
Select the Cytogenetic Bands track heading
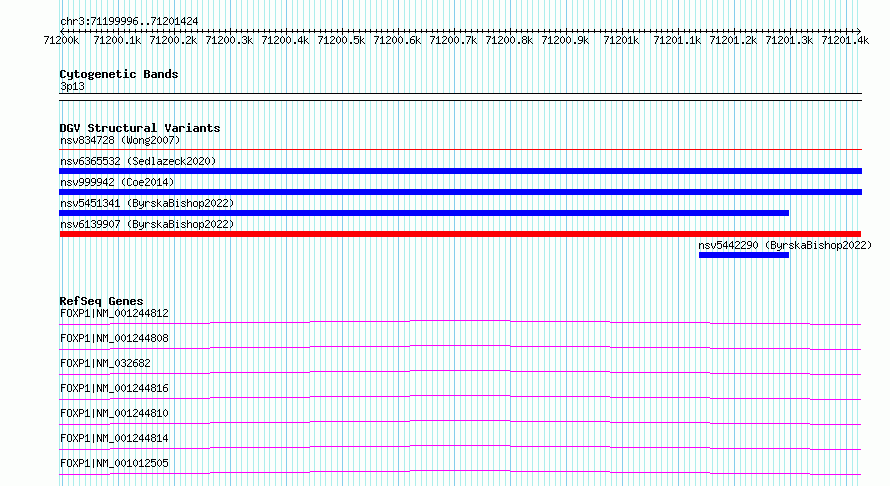point(119,74)
